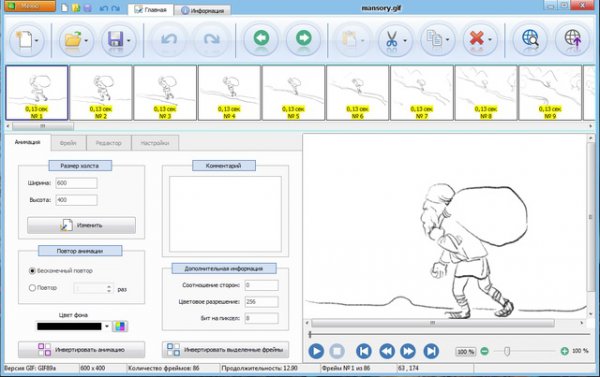The image size is (600, 377).
Task: Jump to the first frame
Action: coord(364,351)
